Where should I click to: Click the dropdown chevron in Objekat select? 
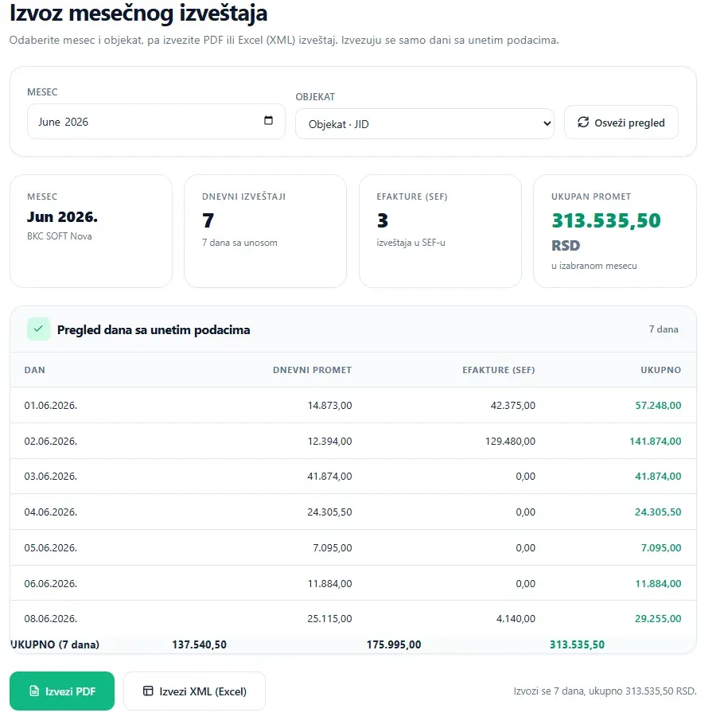[x=547, y=123]
